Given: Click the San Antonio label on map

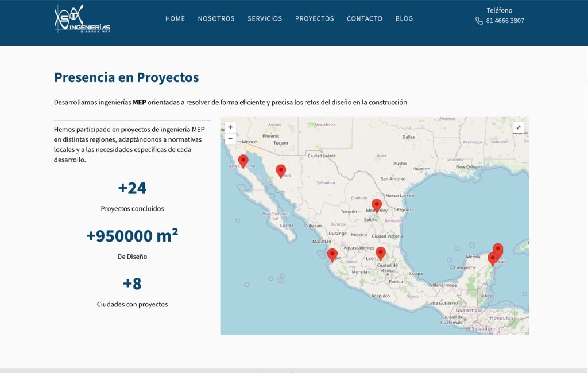Looking at the screenshot, I should click(393, 179).
